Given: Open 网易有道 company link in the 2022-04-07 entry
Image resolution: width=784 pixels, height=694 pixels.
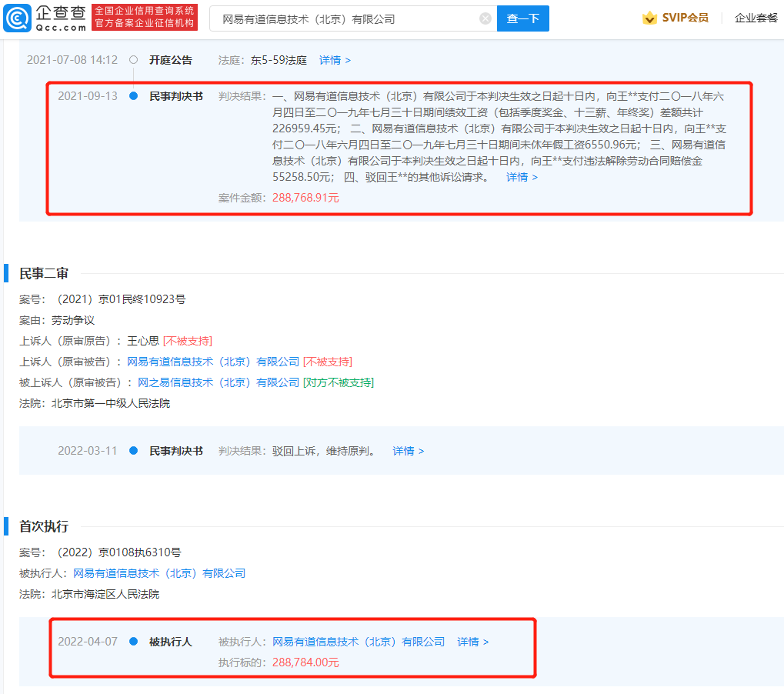Looking at the screenshot, I should (x=359, y=642).
